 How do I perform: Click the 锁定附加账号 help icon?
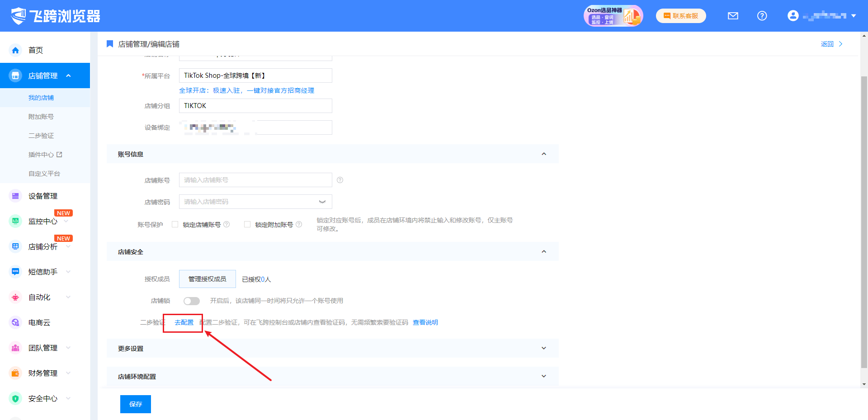(299, 224)
